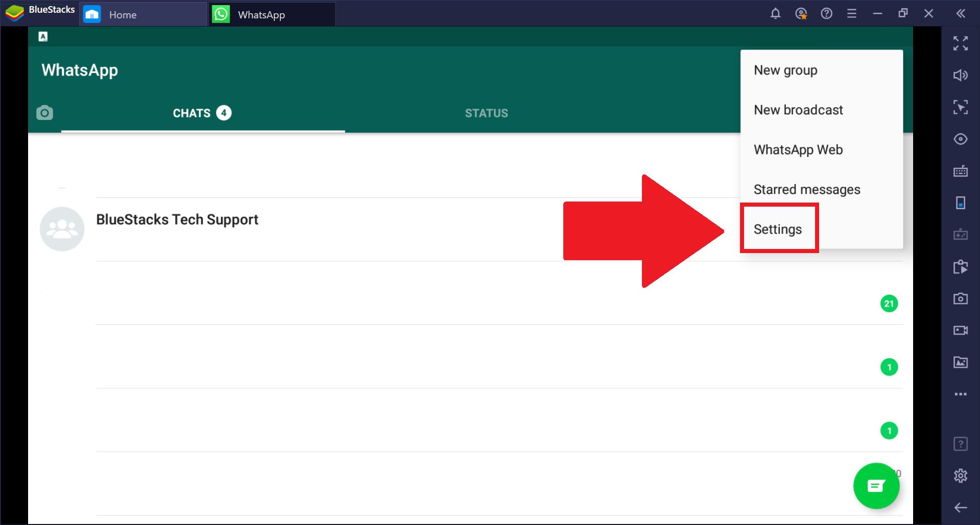Viewport: 980px width, 525px height.
Task: Click the eye icon in sidebar
Action: (961, 139)
